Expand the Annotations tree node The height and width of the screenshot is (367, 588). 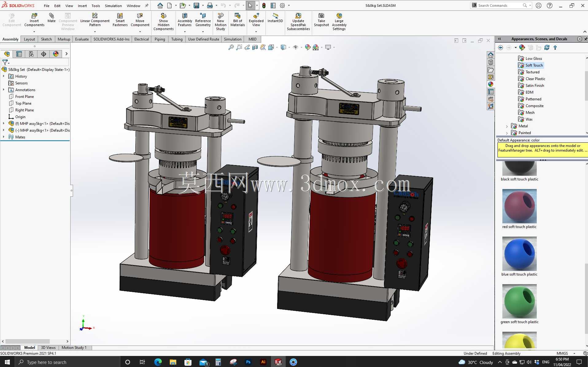(x=4, y=90)
